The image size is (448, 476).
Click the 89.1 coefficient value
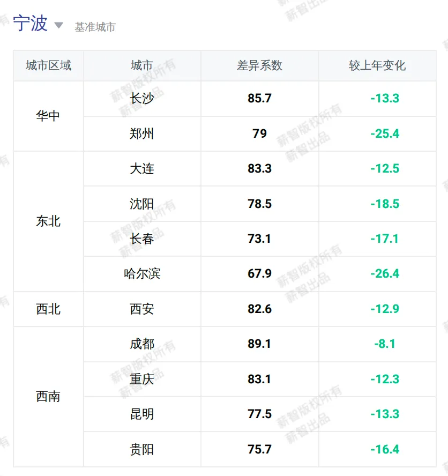(259, 344)
